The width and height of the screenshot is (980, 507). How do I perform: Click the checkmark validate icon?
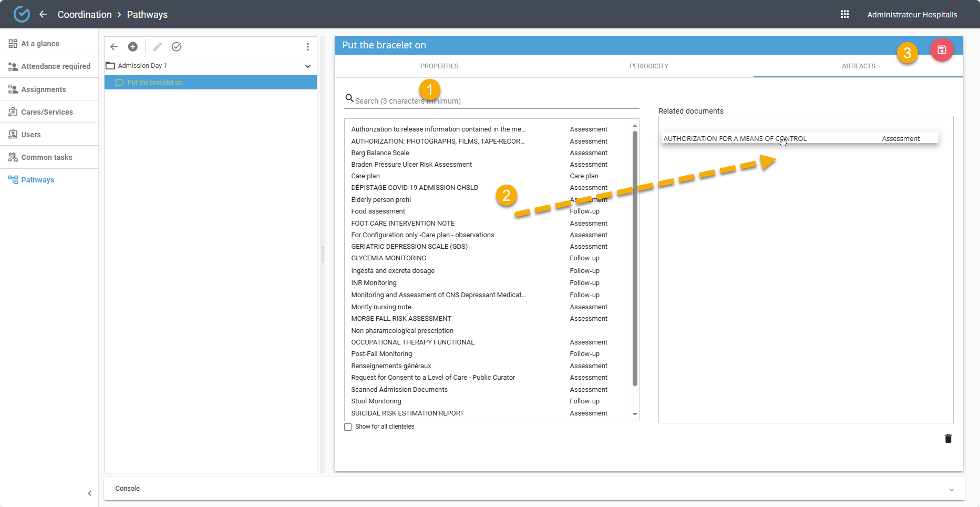tap(177, 47)
